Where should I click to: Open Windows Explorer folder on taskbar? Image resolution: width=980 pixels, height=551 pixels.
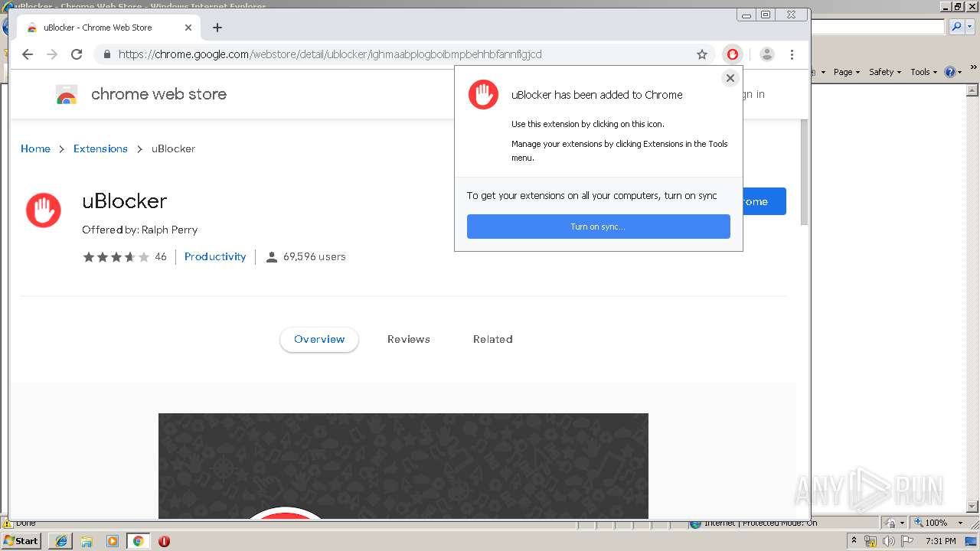click(x=87, y=541)
